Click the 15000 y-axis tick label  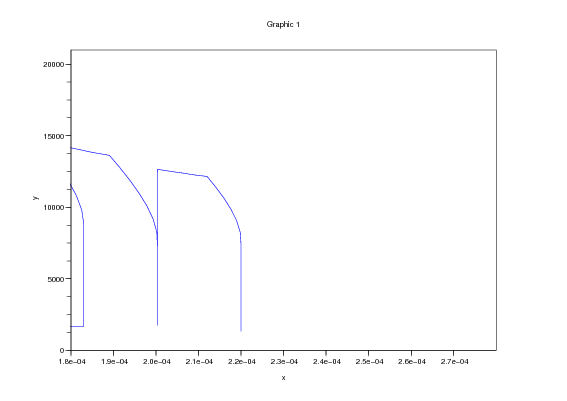[x=54, y=136]
